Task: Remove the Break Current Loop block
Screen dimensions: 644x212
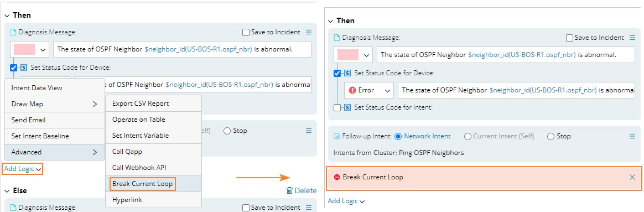Action: 632,177
